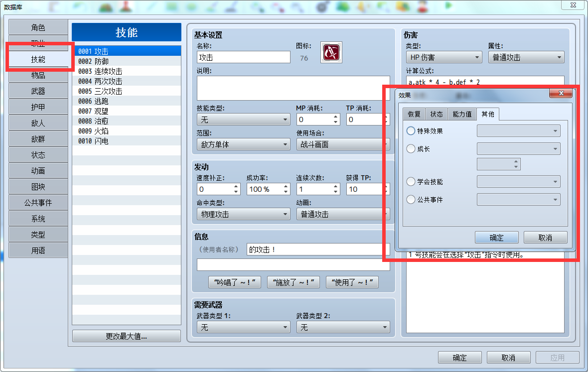Click the 计算公式 formula field

(485, 82)
